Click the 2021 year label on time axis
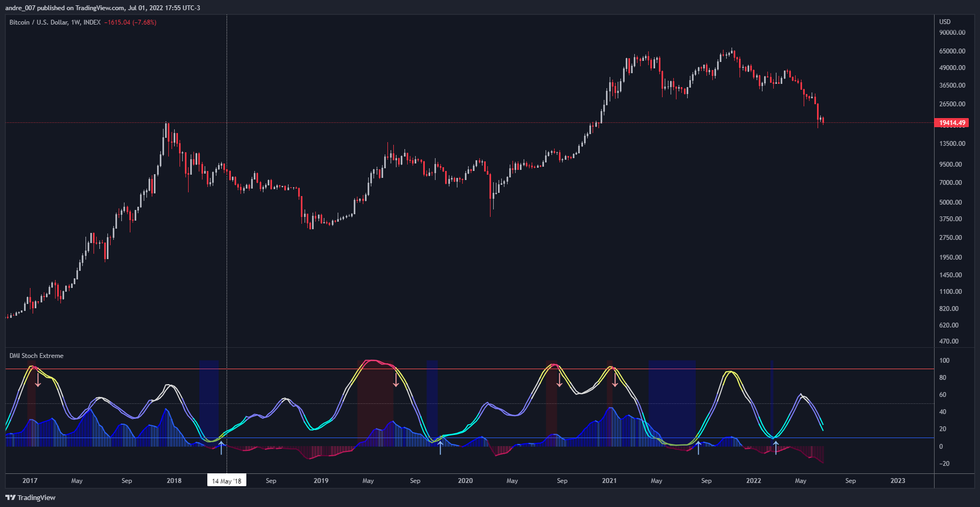 pos(609,481)
